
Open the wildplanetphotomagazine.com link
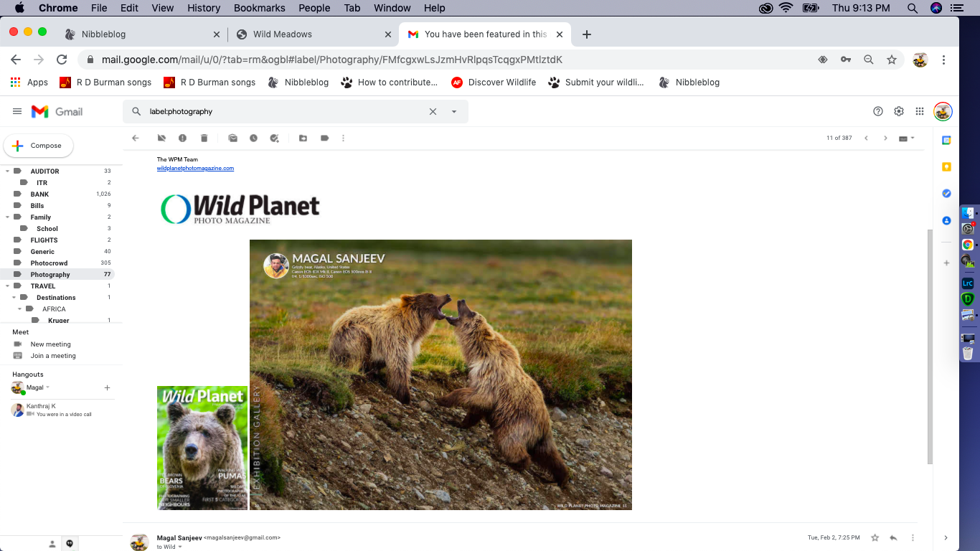click(195, 169)
